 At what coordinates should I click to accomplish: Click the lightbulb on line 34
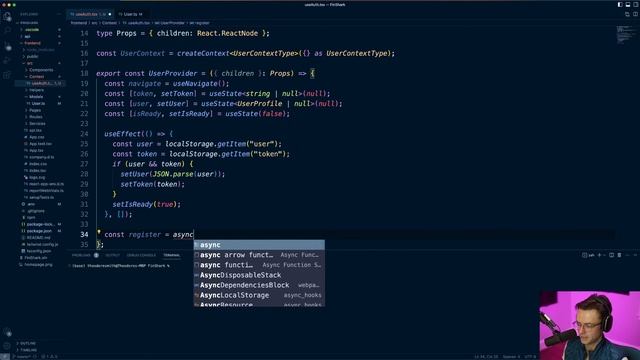pos(99,232)
